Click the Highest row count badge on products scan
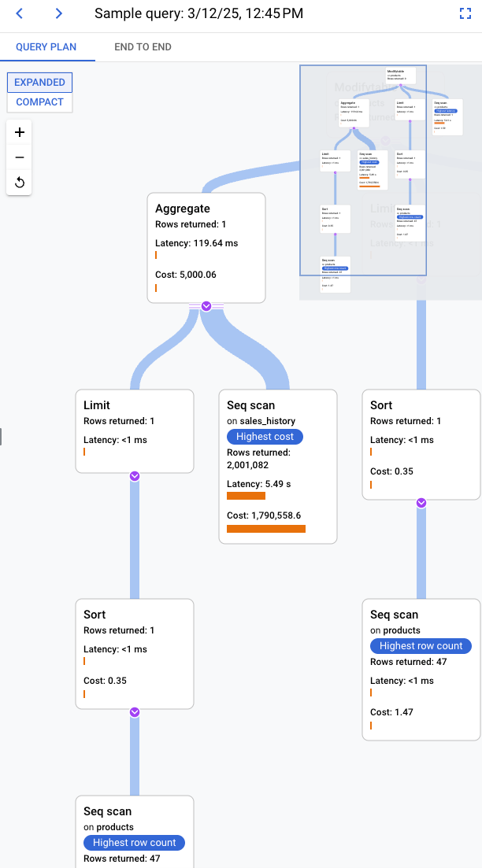The width and height of the screenshot is (482, 868). pyautogui.click(x=421, y=646)
